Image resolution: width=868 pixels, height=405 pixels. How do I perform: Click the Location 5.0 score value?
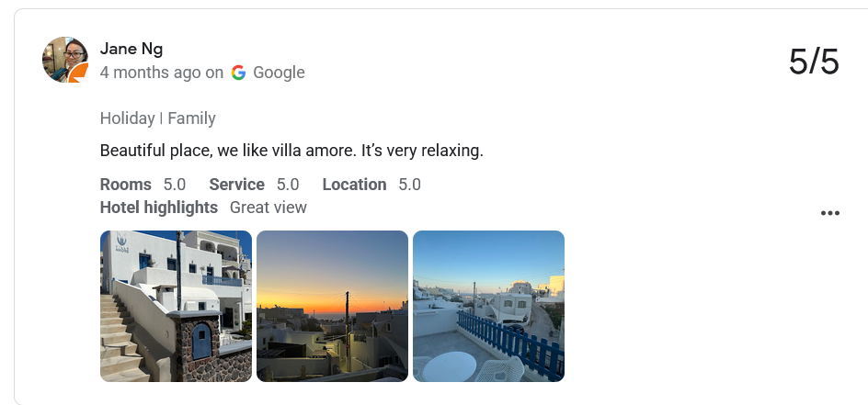pos(409,185)
